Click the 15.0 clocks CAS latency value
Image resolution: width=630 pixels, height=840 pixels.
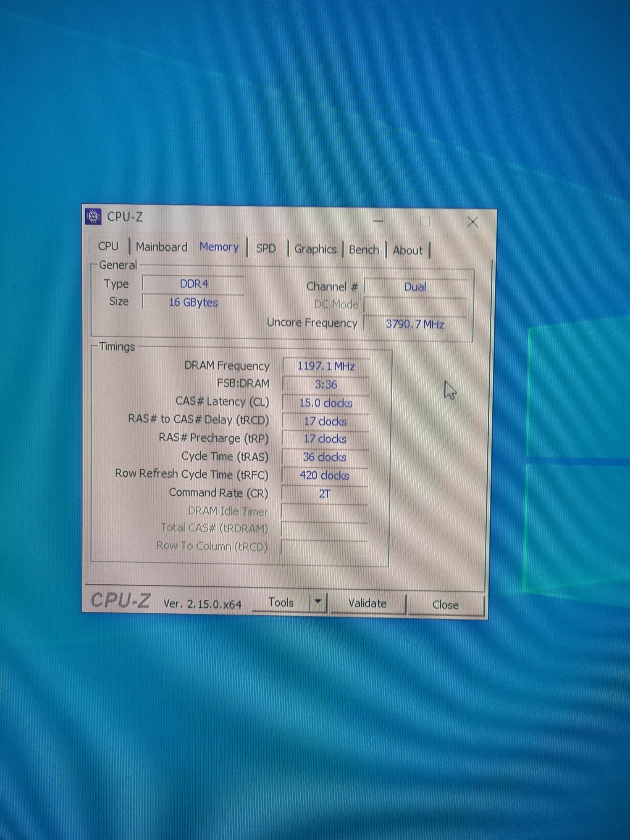click(325, 403)
